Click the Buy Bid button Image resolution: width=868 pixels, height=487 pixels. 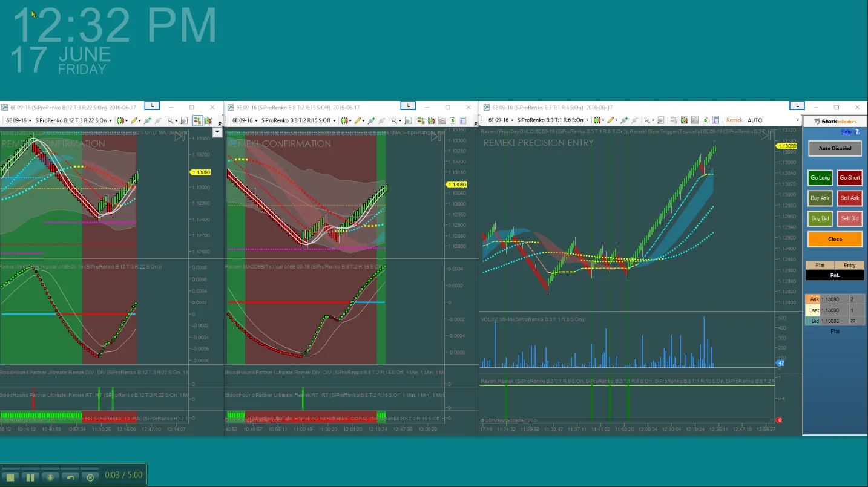point(820,218)
